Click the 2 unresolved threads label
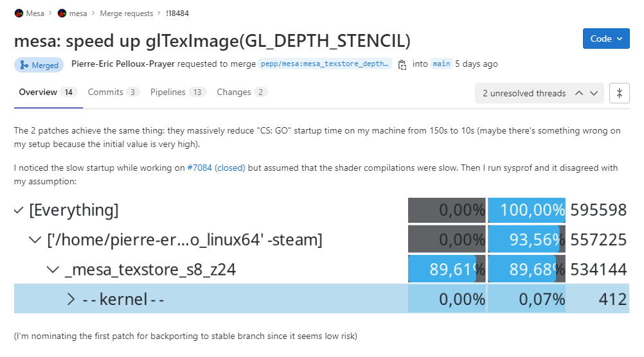This screenshot has width=644, height=357. coord(524,93)
